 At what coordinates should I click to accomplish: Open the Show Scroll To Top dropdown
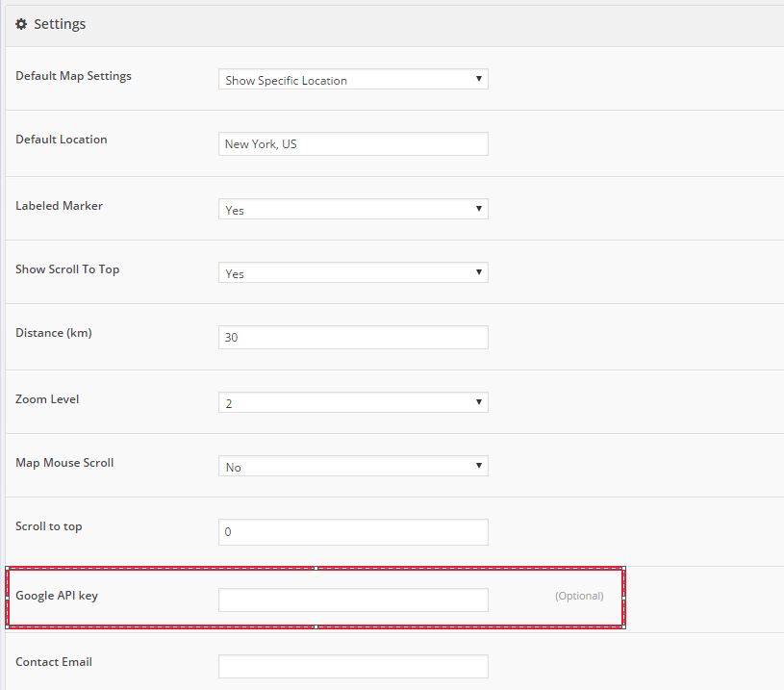tap(353, 272)
